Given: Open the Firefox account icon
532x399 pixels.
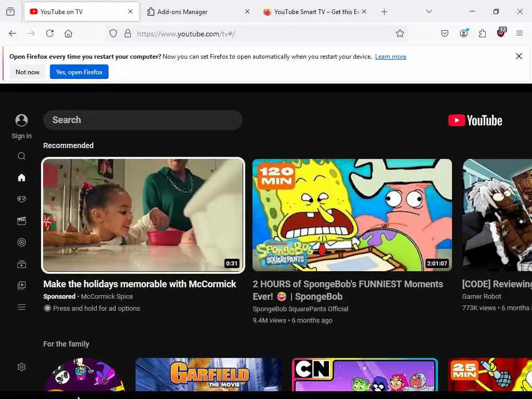Looking at the screenshot, I should point(464,33).
